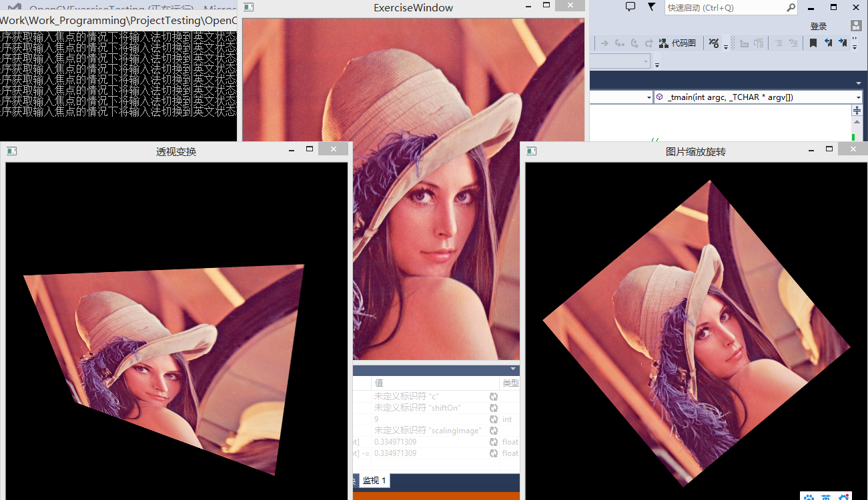Click the Comment Out selected lines icon
The height and width of the screenshot is (500, 868).
coord(779,43)
